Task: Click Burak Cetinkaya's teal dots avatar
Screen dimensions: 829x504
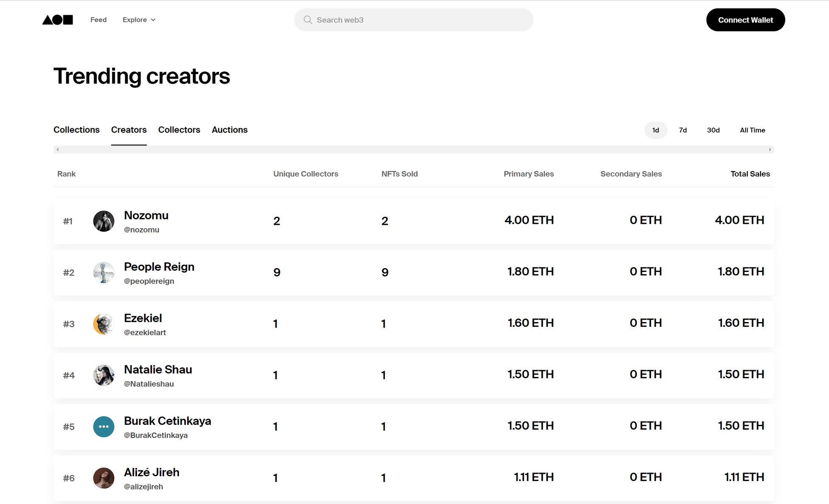Action: click(104, 427)
